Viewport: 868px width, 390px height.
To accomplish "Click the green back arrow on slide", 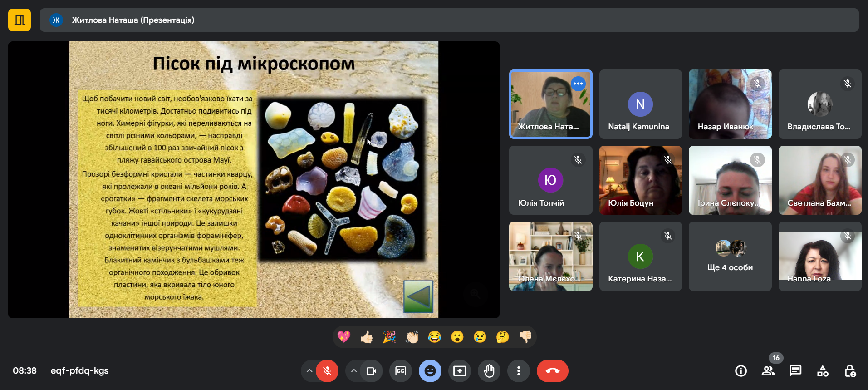I will coord(418,297).
